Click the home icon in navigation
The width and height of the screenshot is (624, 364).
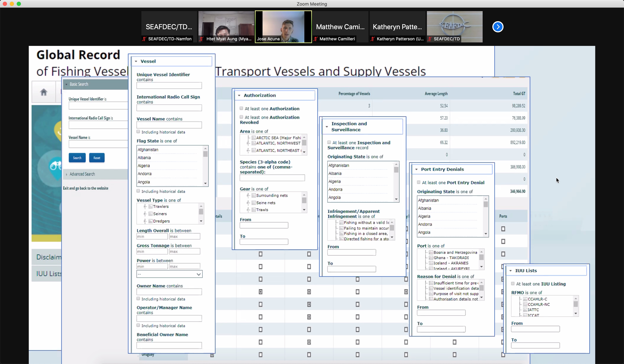44,92
